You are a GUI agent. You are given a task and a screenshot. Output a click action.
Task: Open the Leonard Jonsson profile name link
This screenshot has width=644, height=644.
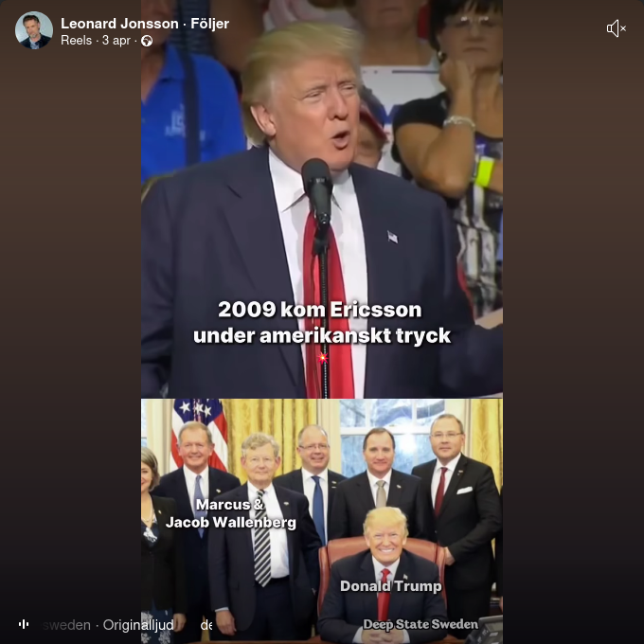pyautogui.click(x=119, y=24)
